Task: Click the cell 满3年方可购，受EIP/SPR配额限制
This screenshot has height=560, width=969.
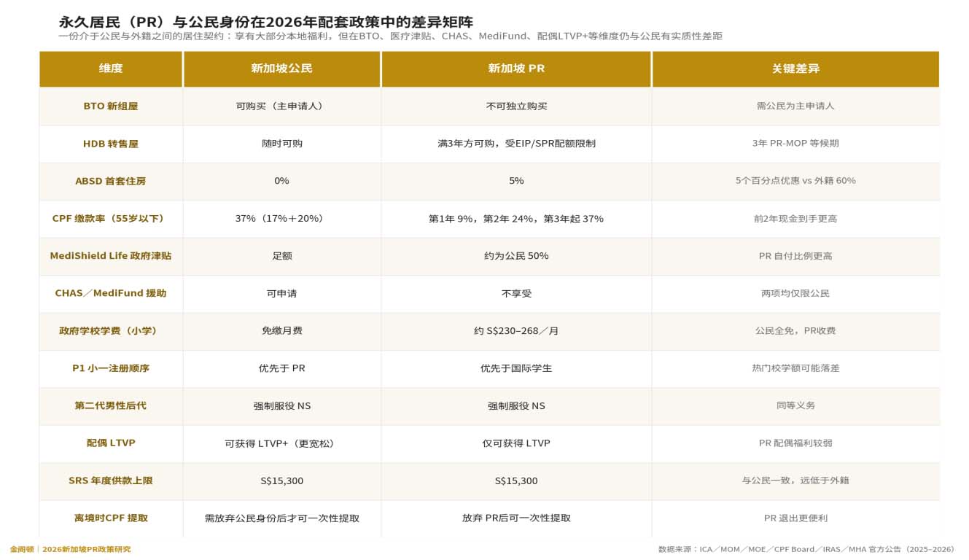Action: tap(516, 144)
